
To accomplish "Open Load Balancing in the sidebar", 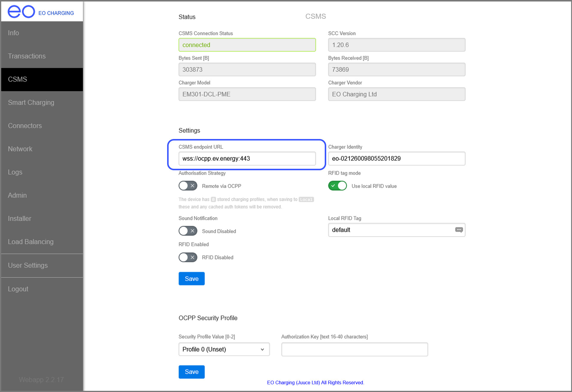I will pyautogui.click(x=42, y=242).
